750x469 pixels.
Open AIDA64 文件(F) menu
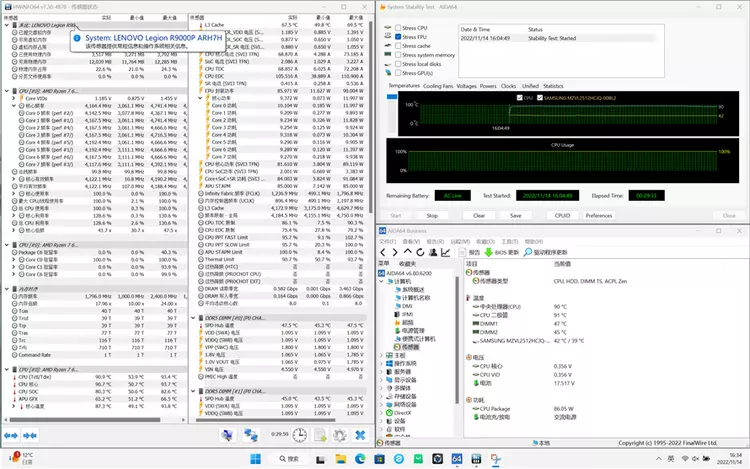[387, 241]
